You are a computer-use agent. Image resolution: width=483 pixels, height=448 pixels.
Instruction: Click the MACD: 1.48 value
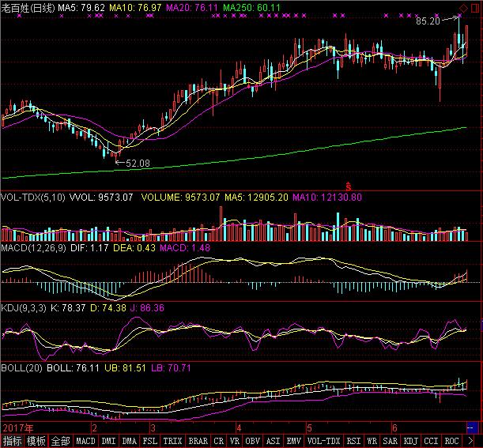click(x=185, y=248)
